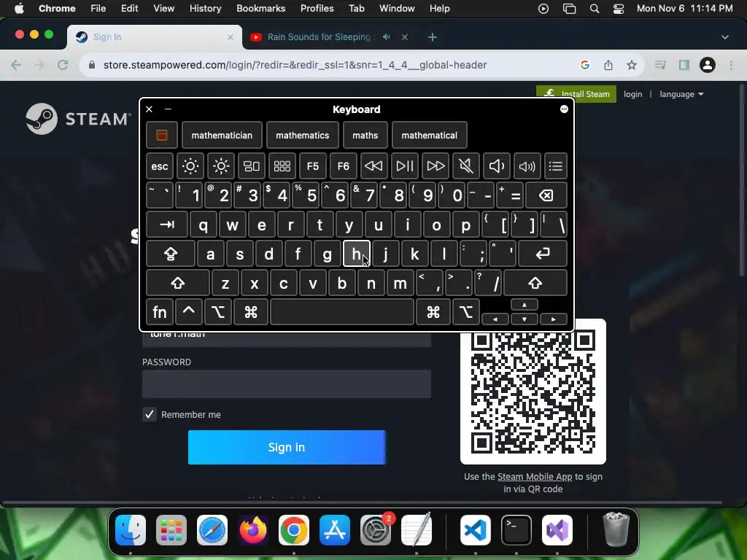The height and width of the screenshot is (560, 747).
Task: Click the backspace delete key
Action: pos(546,195)
